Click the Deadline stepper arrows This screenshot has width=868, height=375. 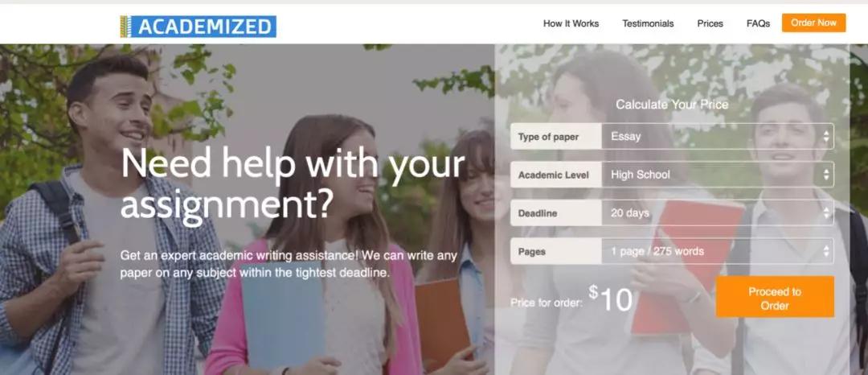[x=826, y=212]
